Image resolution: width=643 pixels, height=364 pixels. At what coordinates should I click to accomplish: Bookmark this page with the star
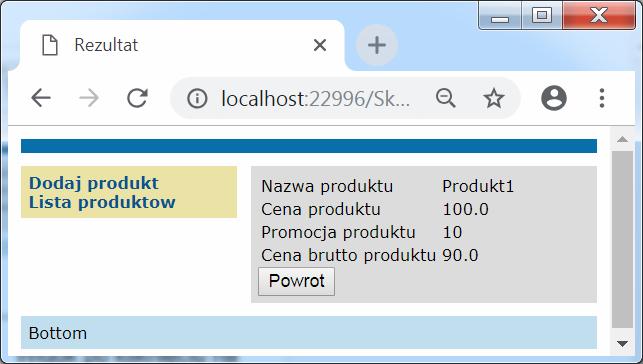point(494,98)
